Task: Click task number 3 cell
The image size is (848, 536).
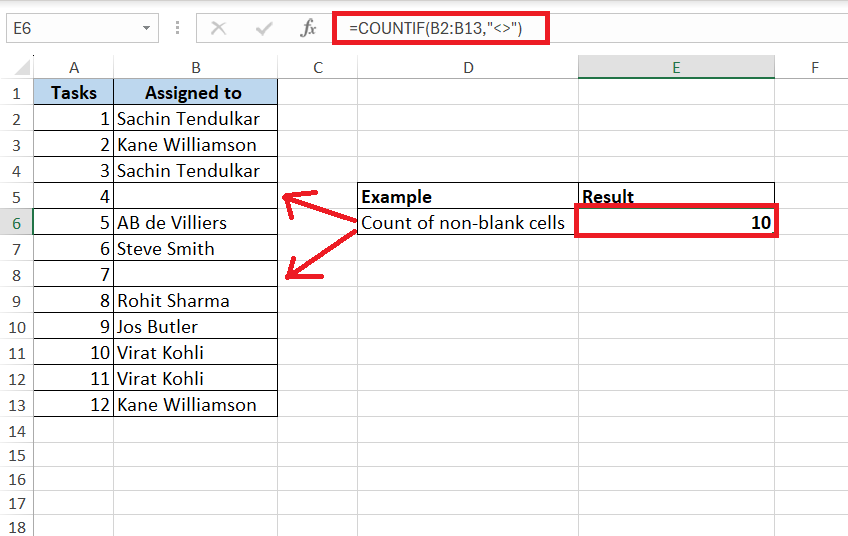Action: coord(74,170)
